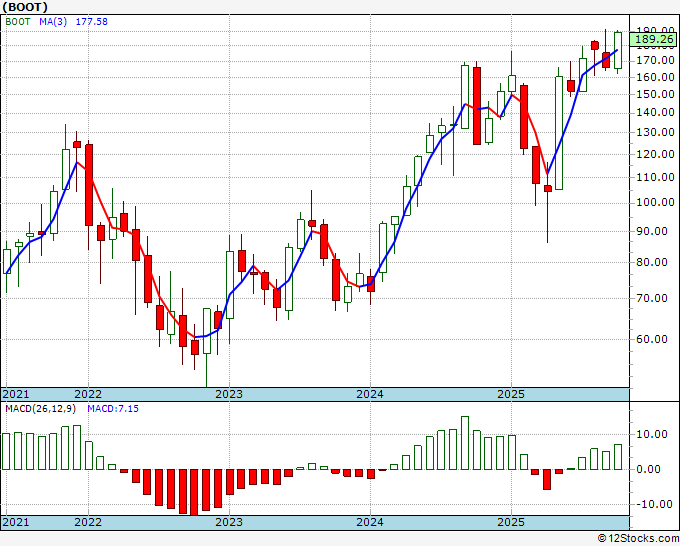The width and height of the screenshot is (680, 546).
Task: Click the MACD(26,12,9) indicator label
Action: pyautogui.click(x=40, y=409)
